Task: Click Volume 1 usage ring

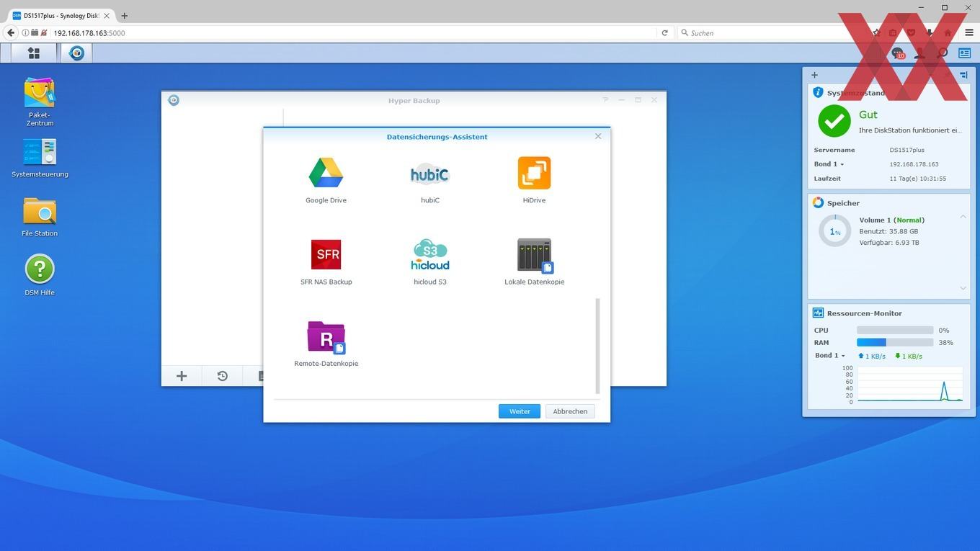Action: (x=835, y=231)
